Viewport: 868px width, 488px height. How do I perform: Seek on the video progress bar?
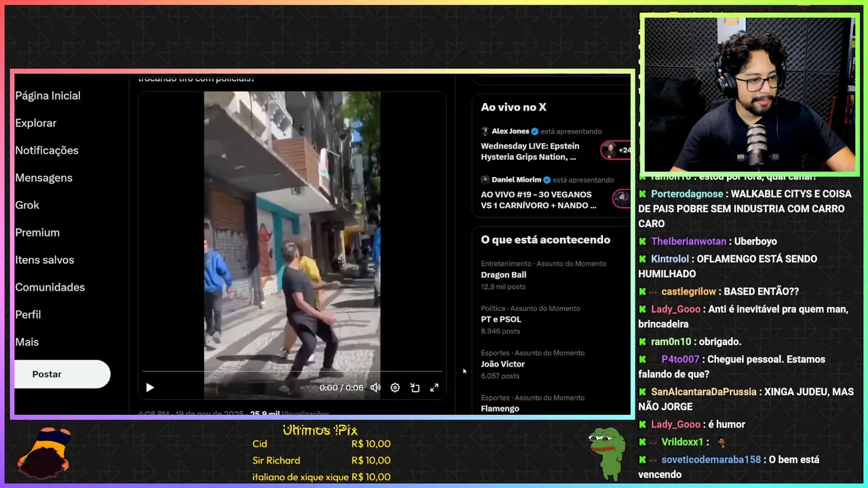tap(292, 371)
